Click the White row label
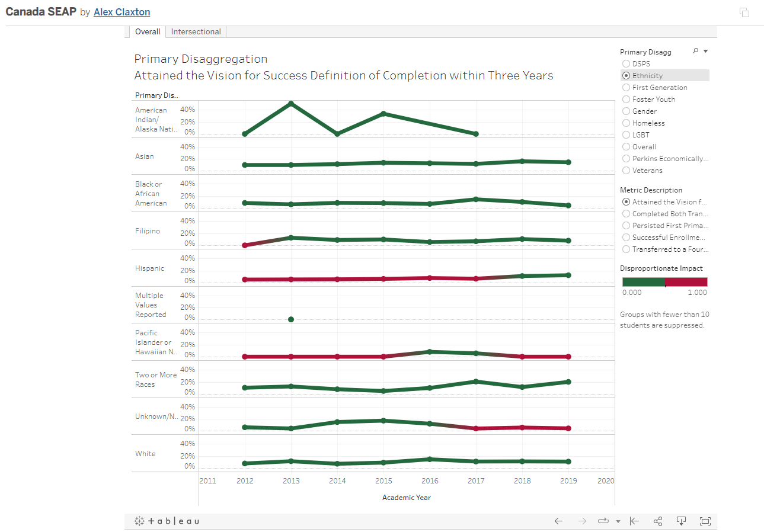764x532 pixels. tap(145, 454)
